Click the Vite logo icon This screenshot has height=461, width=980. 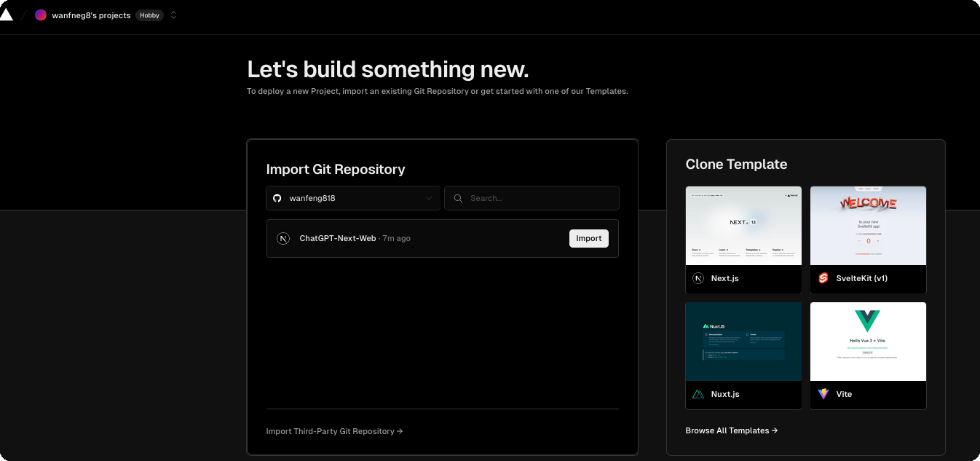tap(823, 394)
